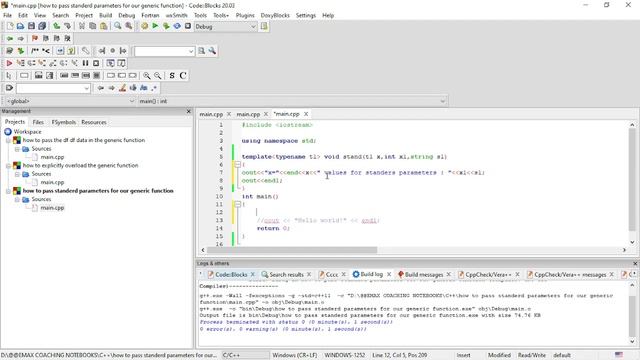Start debugger with red play icon
640x360 pixels.
point(9,63)
